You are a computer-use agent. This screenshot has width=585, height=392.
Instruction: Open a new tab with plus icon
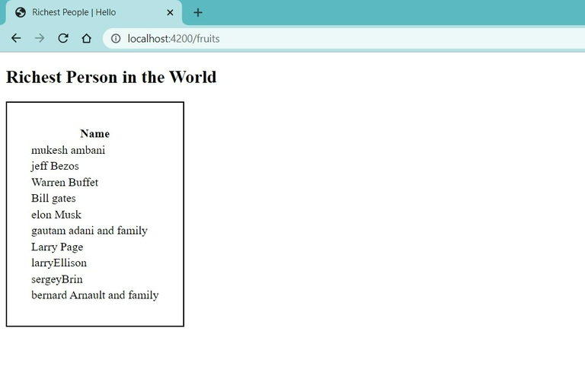(198, 13)
